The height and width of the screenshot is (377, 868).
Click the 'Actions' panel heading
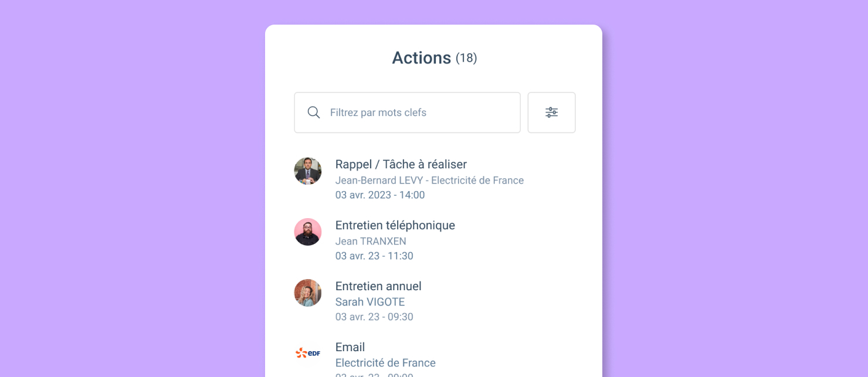(422, 58)
